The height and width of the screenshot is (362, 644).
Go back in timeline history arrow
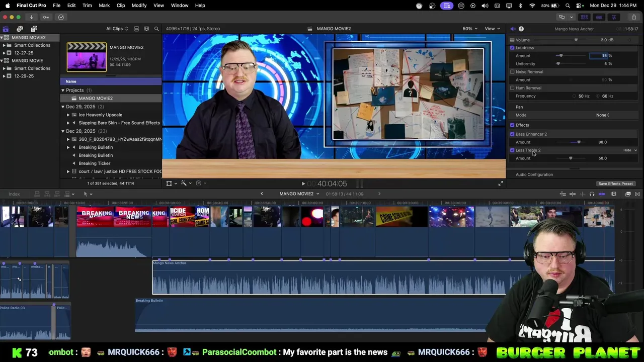[262, 194]
